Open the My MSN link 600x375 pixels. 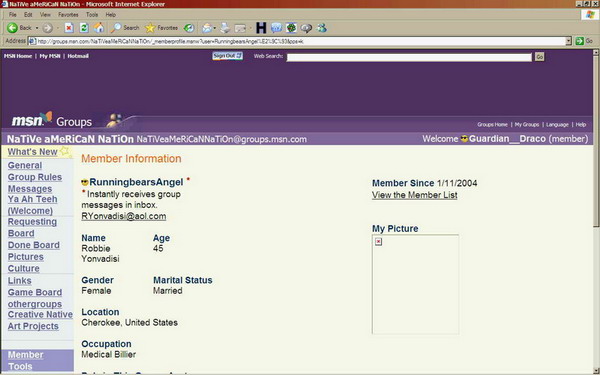[x=50, y=56]
